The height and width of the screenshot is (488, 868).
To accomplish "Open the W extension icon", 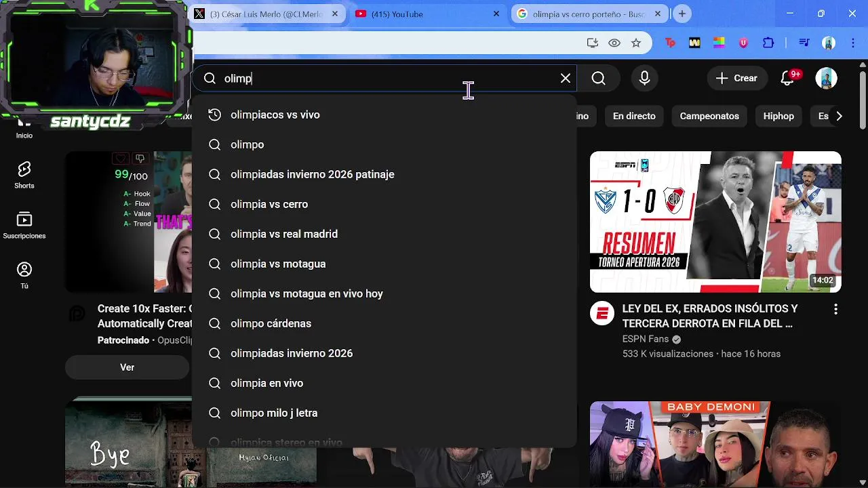I will click(x=694, y=43).
